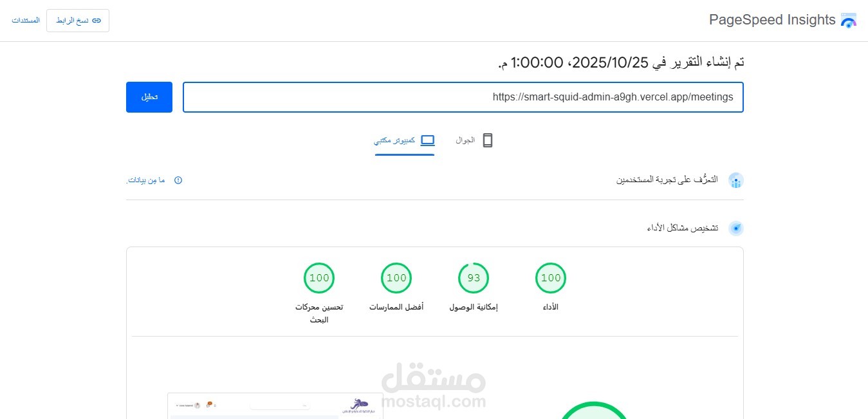Select the كمبيوتر مكتبي desktop tab
The image size is (868, 419).
(405, 140)
